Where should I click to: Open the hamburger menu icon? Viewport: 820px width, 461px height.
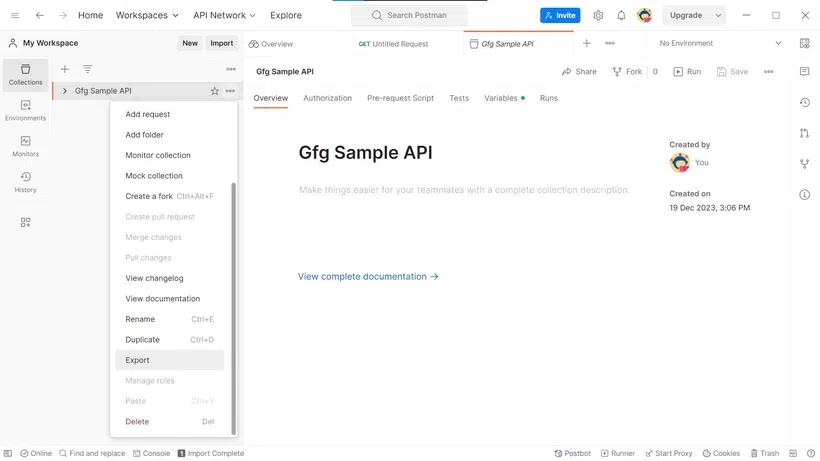15,15
